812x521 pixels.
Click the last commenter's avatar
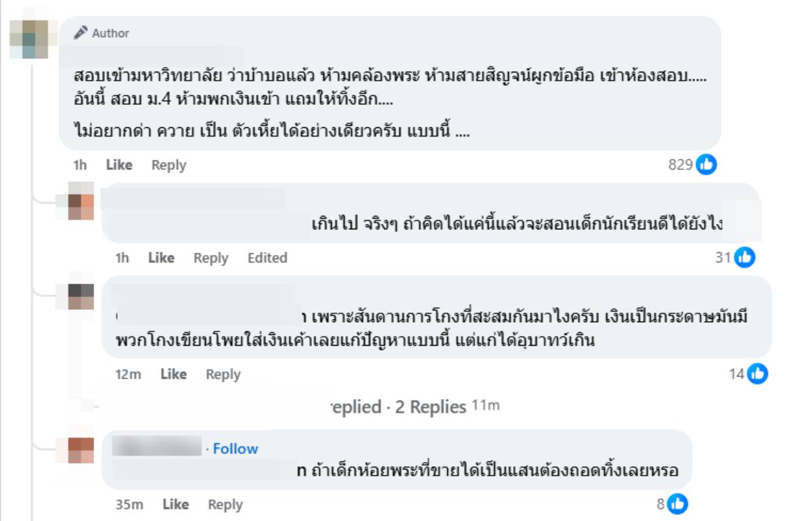pyautogui.click(x=80, y=449)
